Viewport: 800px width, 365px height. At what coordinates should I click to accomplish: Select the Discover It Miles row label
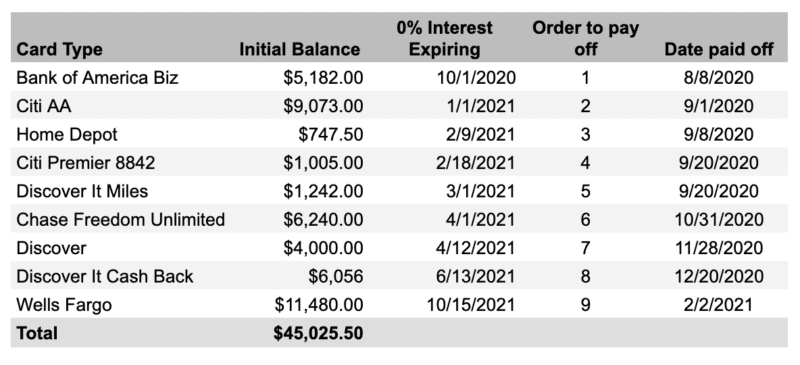click(x=82, y=191)
